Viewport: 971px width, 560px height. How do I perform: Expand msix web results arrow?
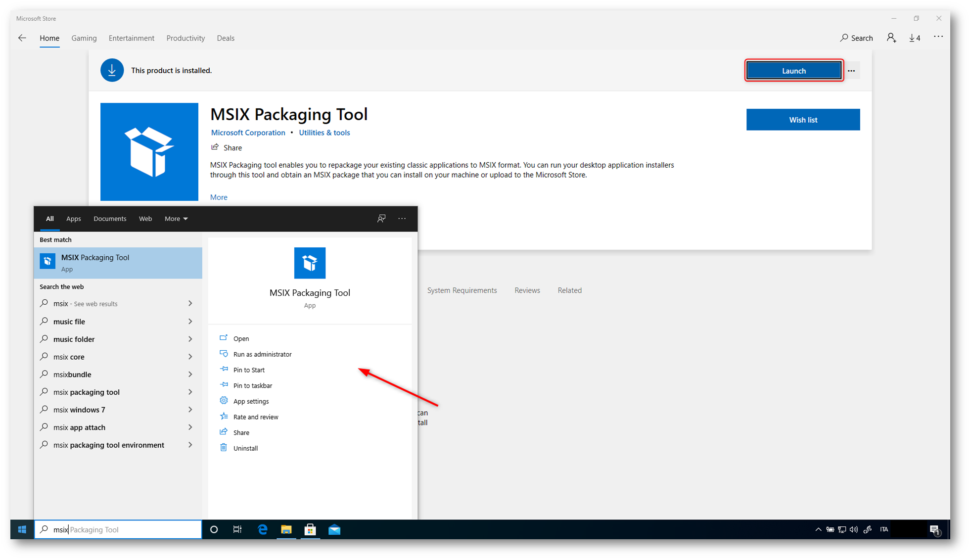(190, 303)
